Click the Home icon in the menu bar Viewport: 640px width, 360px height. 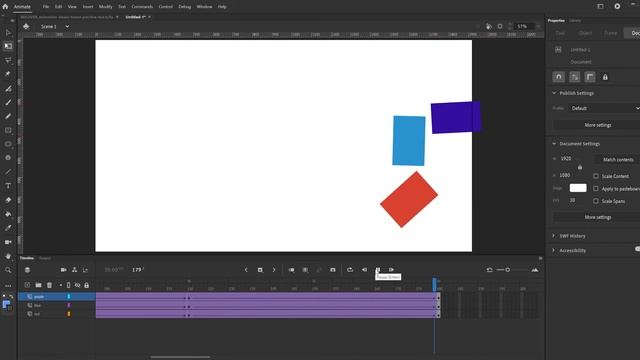pos(5,7)
